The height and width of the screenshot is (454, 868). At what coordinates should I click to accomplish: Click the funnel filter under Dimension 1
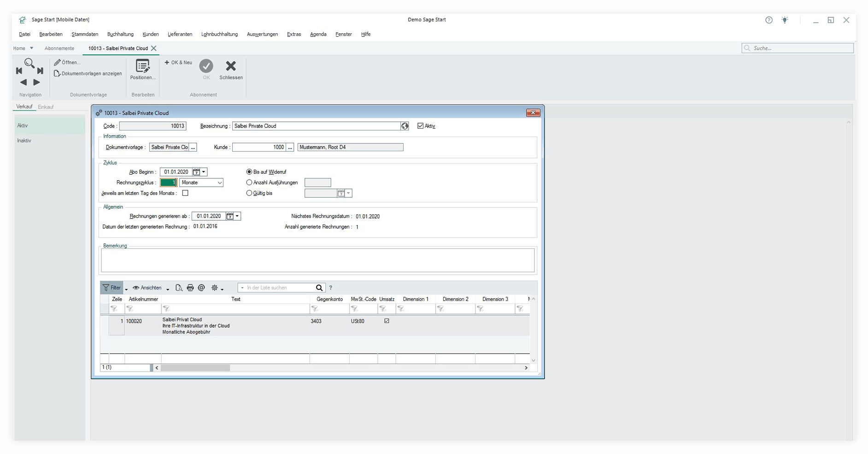[x=401, y=309]
